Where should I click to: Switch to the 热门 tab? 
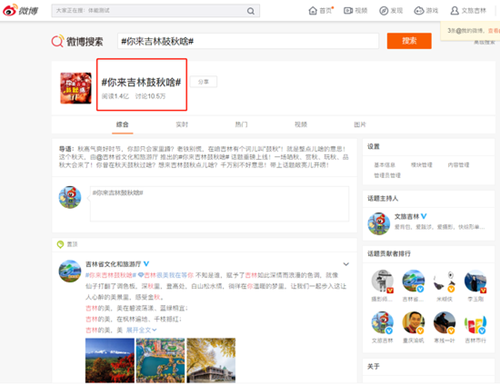coord(241,124)
